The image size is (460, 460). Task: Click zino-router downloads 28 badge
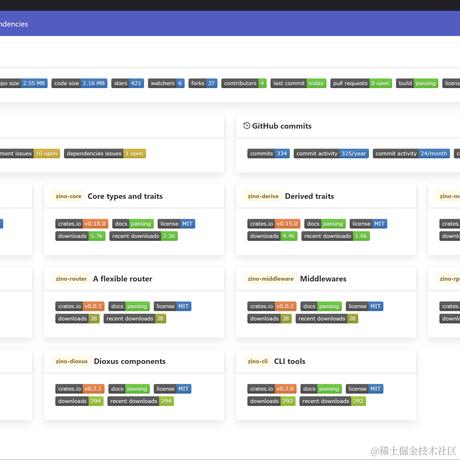77,318
